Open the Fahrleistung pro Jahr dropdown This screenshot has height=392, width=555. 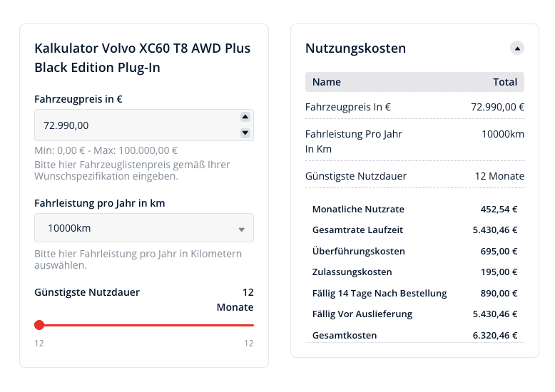pyautogui.click(x=144, y=228)
